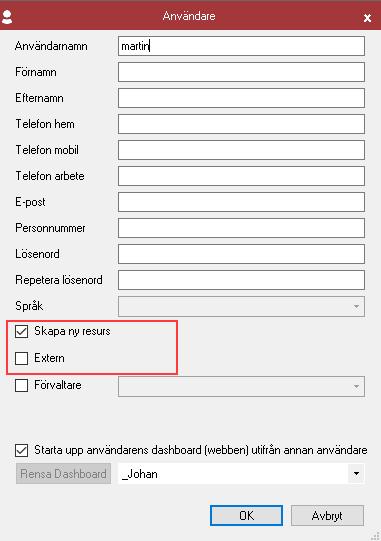This screenshot has height=541, width=381.
Task: Open the _Johan user dropdown arrow
Action: click(x=356, y=474)
